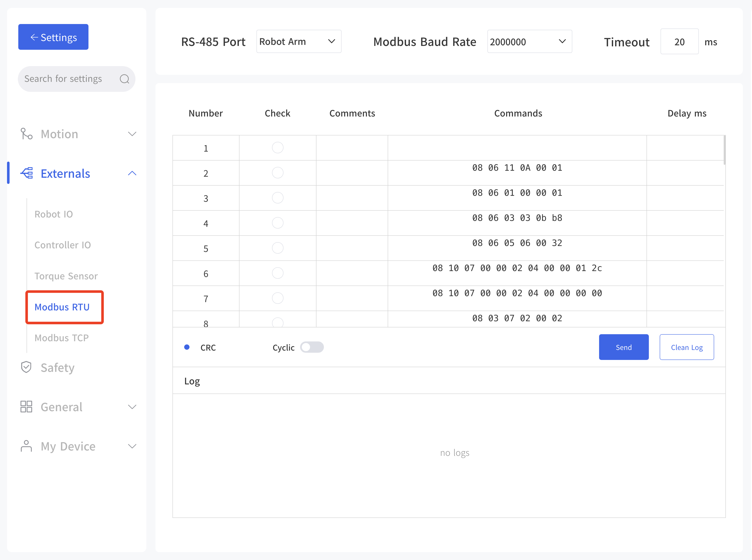
Task: Click the command table scrollbar
Action: click(724, 150)
